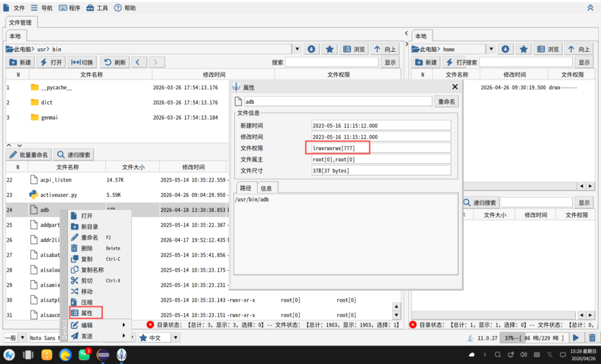Collapse the top menu bar with double chevron
601x364 pixels.
coord(590,8)
